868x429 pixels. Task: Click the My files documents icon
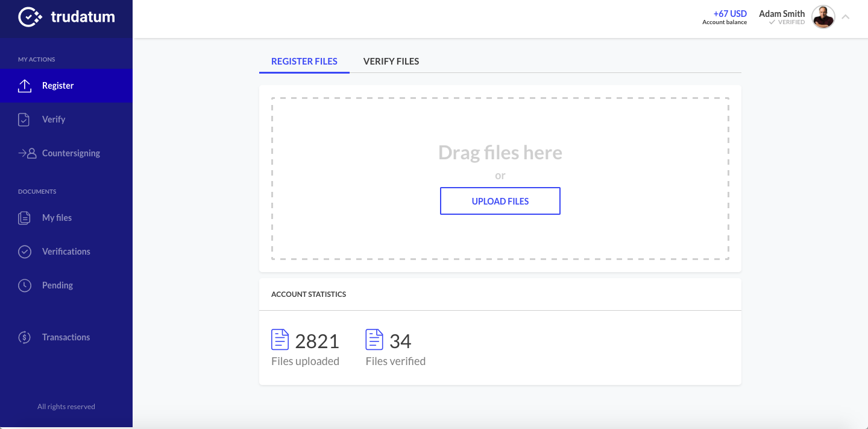[24, 218]
